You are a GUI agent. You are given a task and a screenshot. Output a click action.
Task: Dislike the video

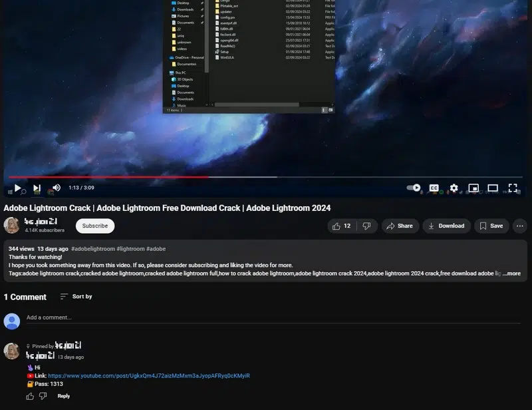[x=366, y=226]
